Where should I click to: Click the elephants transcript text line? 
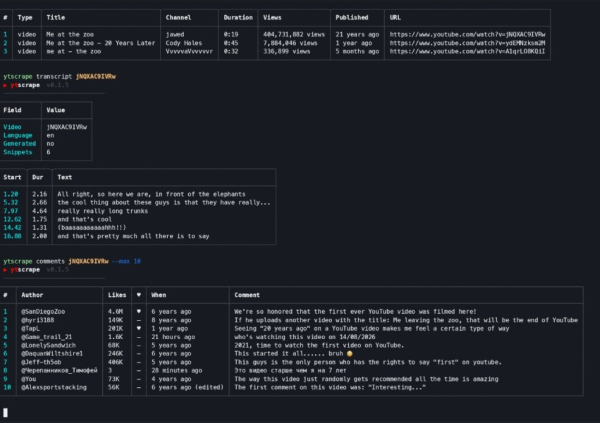pos(151,194)
